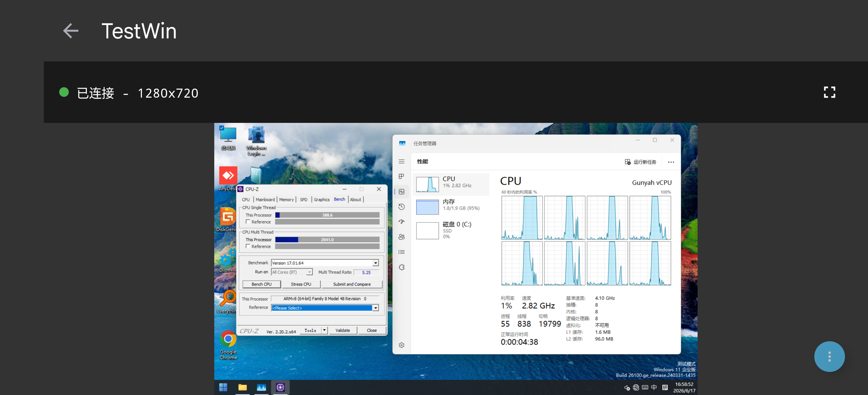The height and width of the screenshot is (395, 868).
Task: Switch to the Mainboard tab
Action: pyautogui.click(x=265, y=200)
